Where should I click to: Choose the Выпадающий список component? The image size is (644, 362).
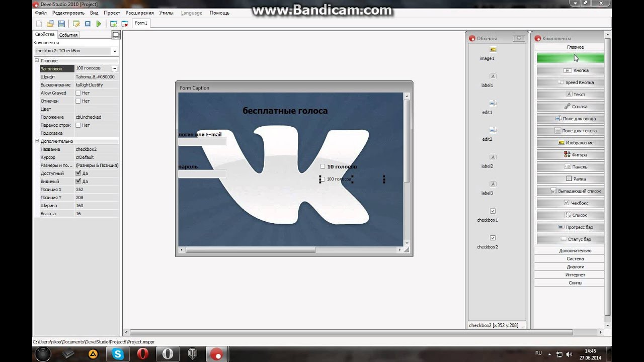571,191
